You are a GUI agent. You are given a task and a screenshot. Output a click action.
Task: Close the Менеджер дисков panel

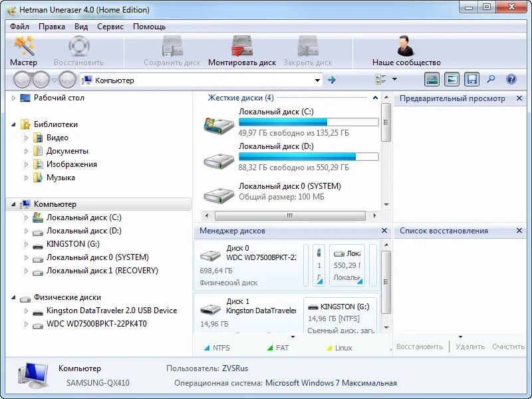tap(384, 231)
